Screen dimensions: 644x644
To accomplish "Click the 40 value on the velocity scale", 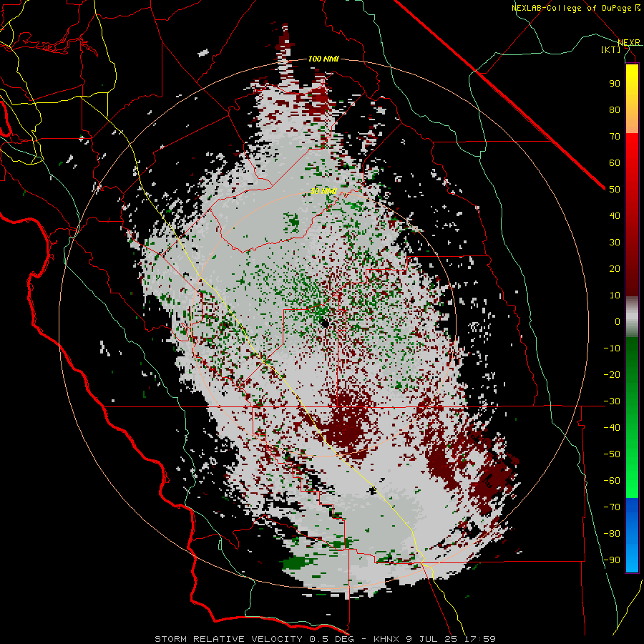I will pos(615,216).
